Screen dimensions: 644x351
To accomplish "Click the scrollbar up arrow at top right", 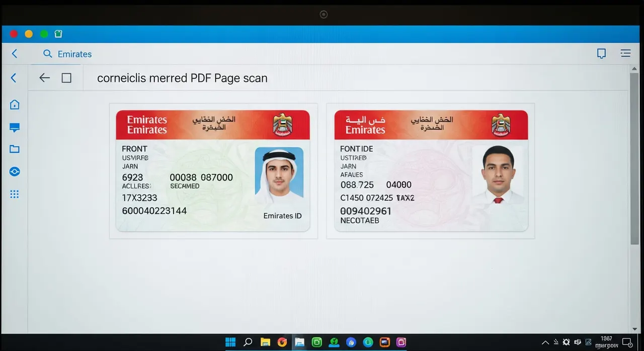I will (634, 69).
